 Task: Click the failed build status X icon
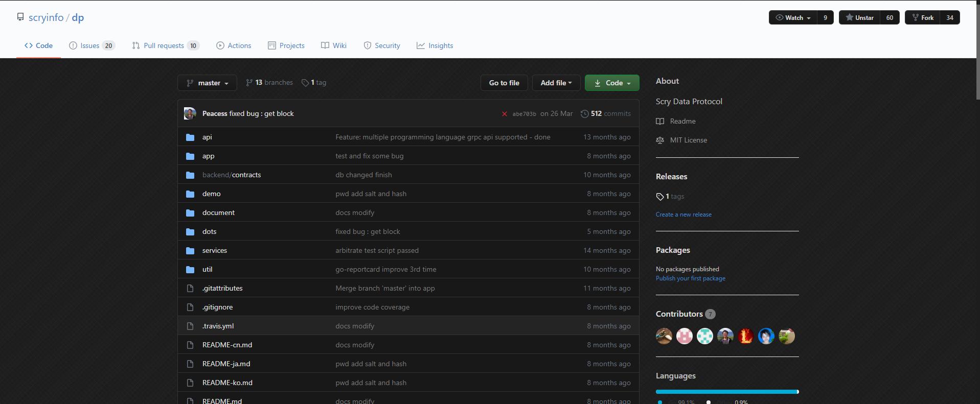click(x=504, y=114)
